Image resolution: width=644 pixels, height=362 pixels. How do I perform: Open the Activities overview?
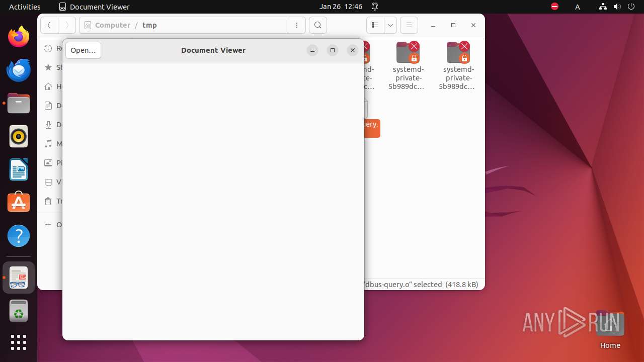pyautogui.click(x=25, y=7)
